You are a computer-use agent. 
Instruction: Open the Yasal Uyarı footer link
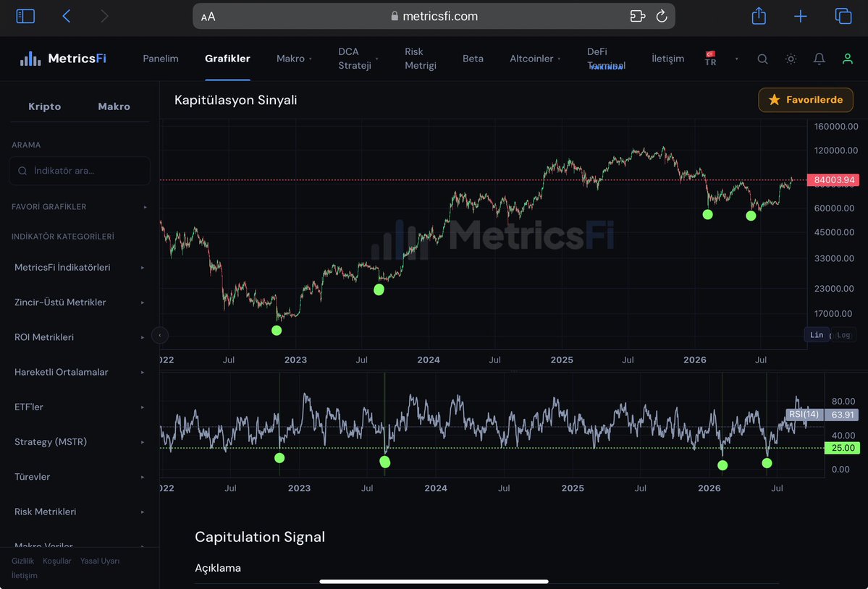point(100,561)
